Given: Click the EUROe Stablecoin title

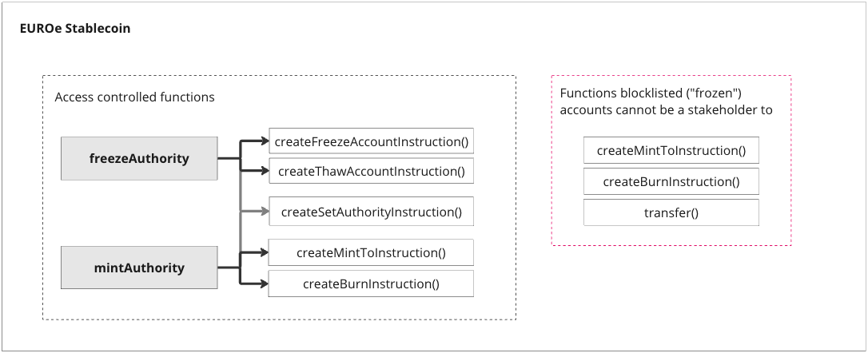Looking at the screenshot, I should point(75,28).
